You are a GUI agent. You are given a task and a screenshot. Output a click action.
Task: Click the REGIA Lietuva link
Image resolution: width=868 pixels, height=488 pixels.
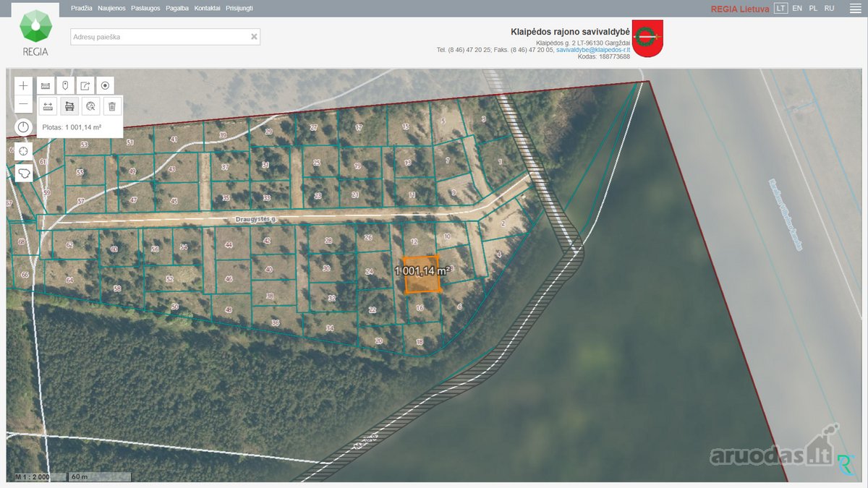[x=740, y=9]
